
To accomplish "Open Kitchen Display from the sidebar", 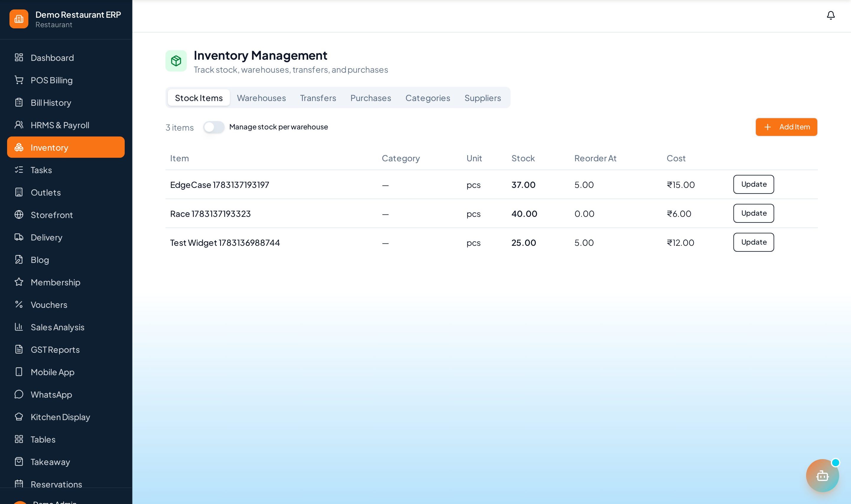I will coord(66,417).
